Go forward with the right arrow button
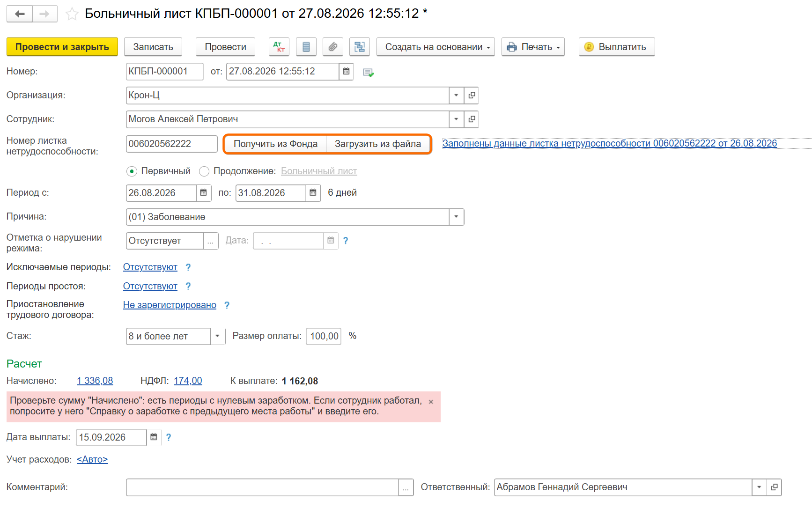 [x=45, y=14]
